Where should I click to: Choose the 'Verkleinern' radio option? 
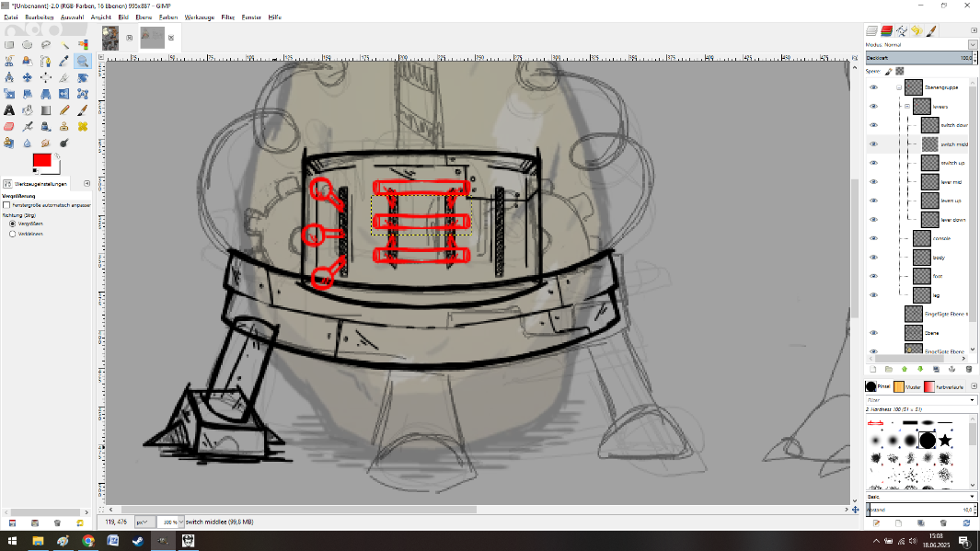click(12, 234)
